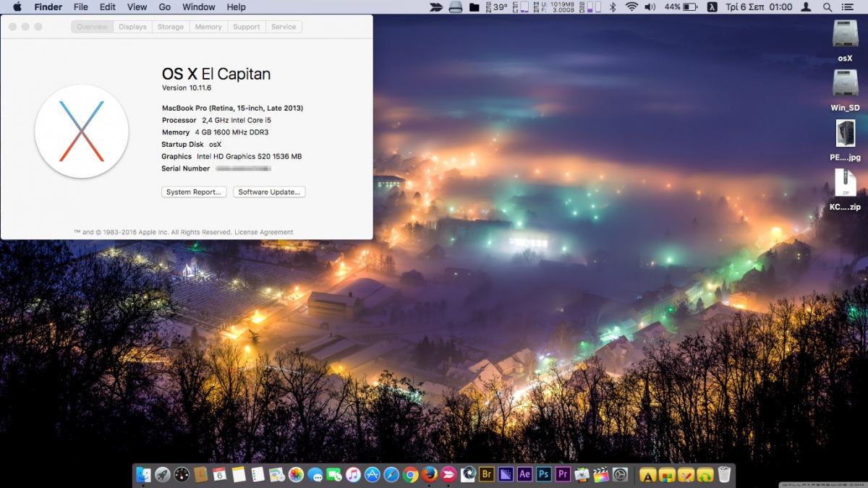
Task: Click the lambda menu bar icon
Action: 712,7
